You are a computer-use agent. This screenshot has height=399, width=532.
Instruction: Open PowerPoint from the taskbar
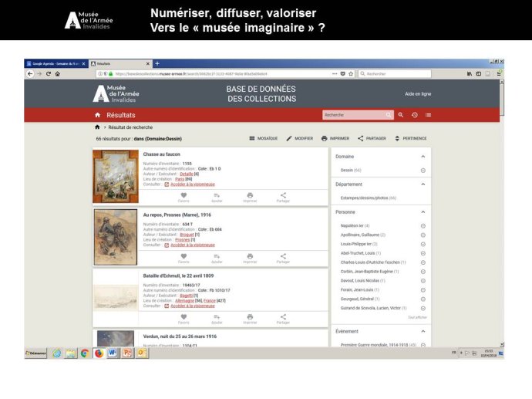point(127,353)
